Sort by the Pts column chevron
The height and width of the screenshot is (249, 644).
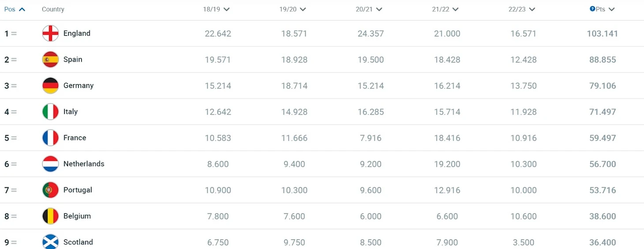(x=611, y=9)
